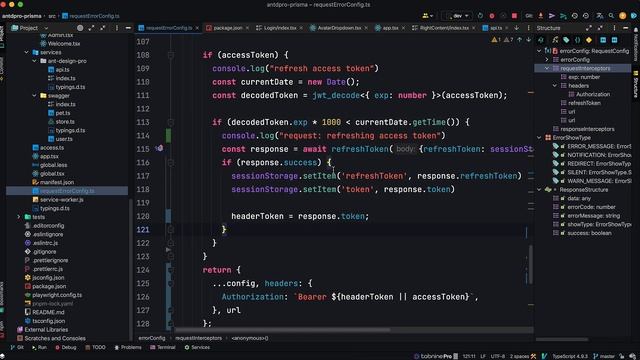Open the Problems tool window
This screenshot has height=360, width=640.
point(128,347)
